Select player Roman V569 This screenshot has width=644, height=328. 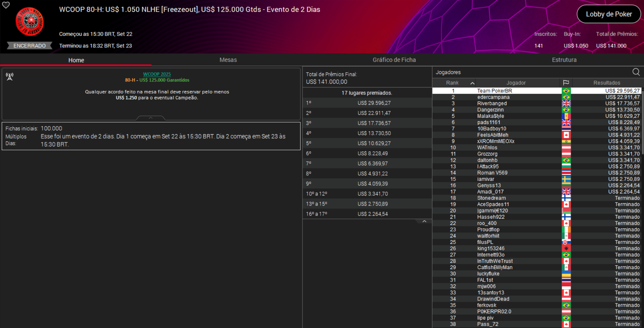(536, 173)
